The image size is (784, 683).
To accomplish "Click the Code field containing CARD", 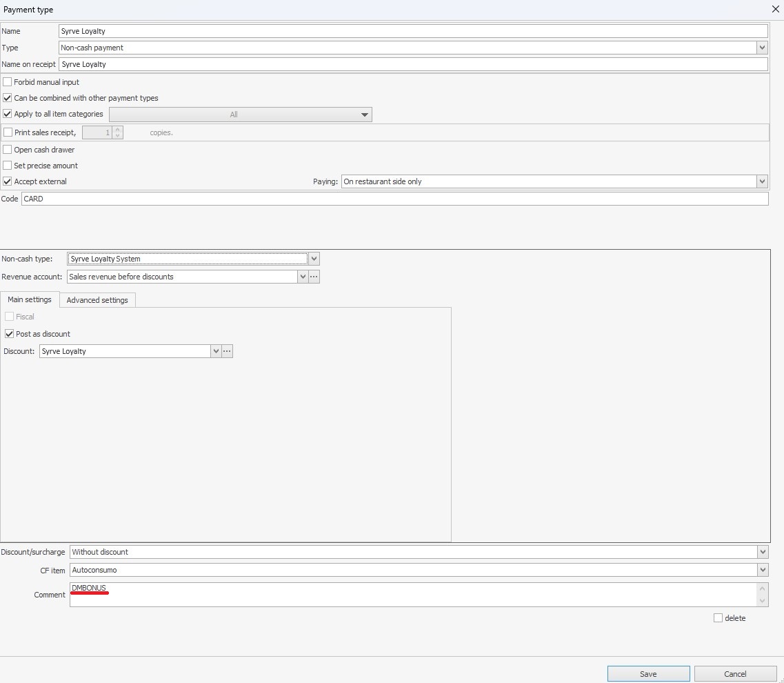I will pos(394,199).
